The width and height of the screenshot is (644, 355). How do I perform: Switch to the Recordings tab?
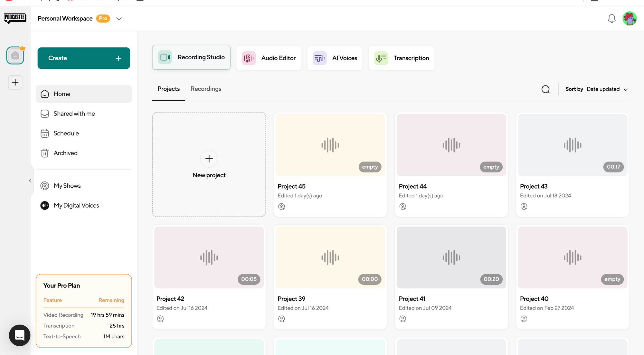(206, 89)
